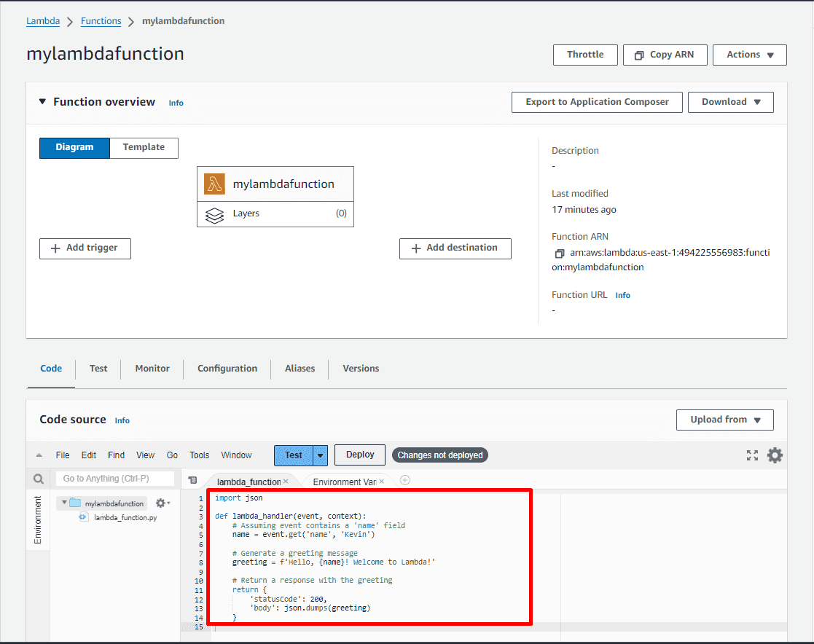The height and width of the screenshot is (644, 814).
Task: Click the search magnifier icon in editor
Action: tap(39, 479)
